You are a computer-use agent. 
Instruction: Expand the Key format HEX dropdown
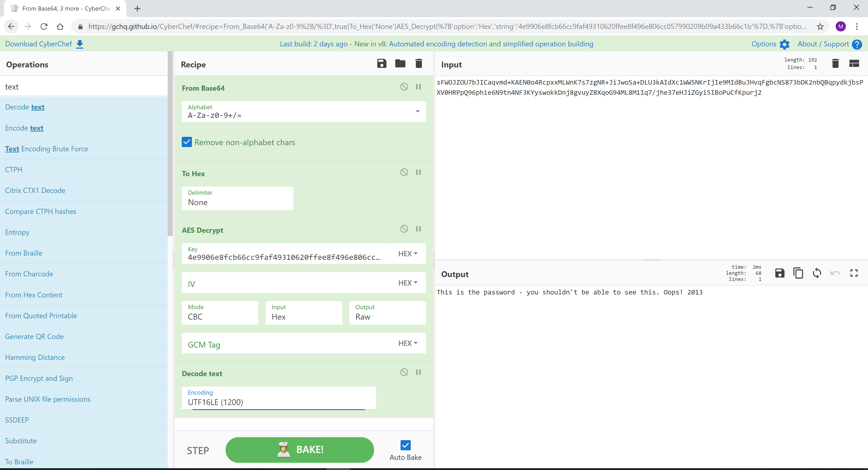click(408, 254)
